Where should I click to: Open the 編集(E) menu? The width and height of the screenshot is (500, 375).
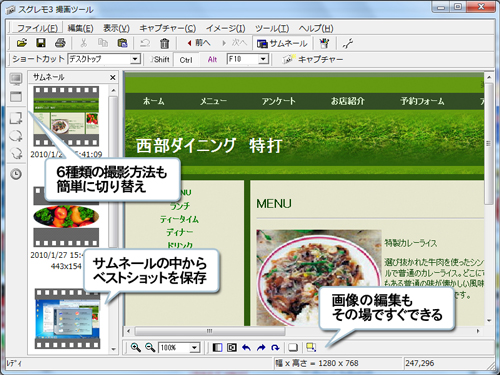(80, 28)
